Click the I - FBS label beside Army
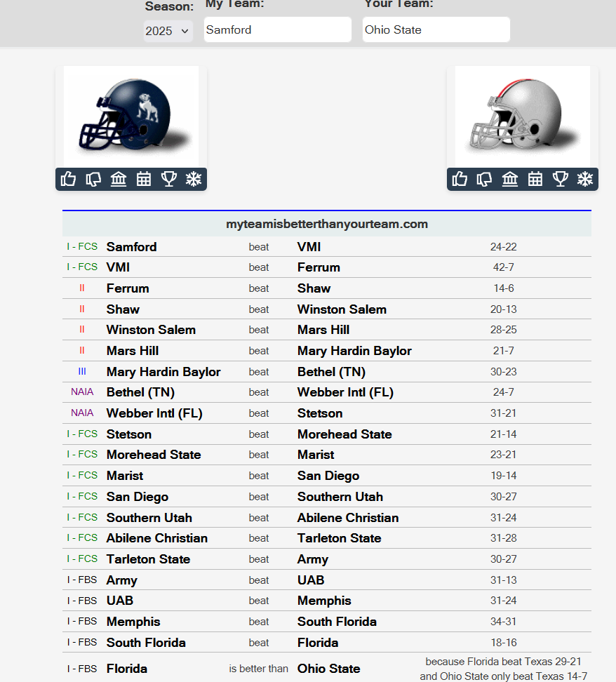 point(82,580)
